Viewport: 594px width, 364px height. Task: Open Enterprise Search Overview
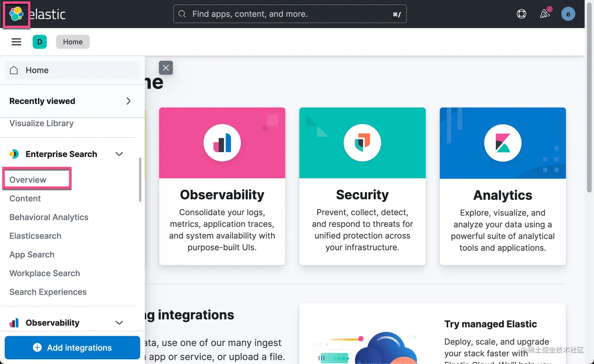tap(28, 180)
